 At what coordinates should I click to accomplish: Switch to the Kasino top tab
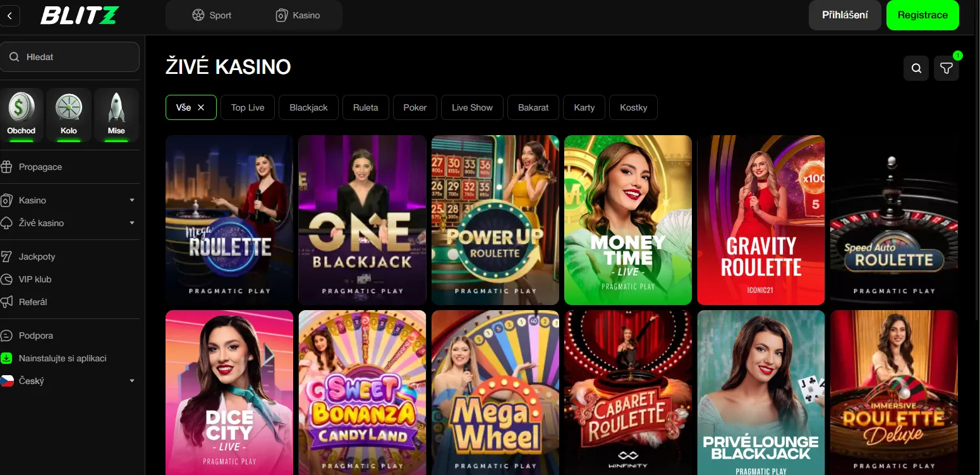[x=298, y=15]
